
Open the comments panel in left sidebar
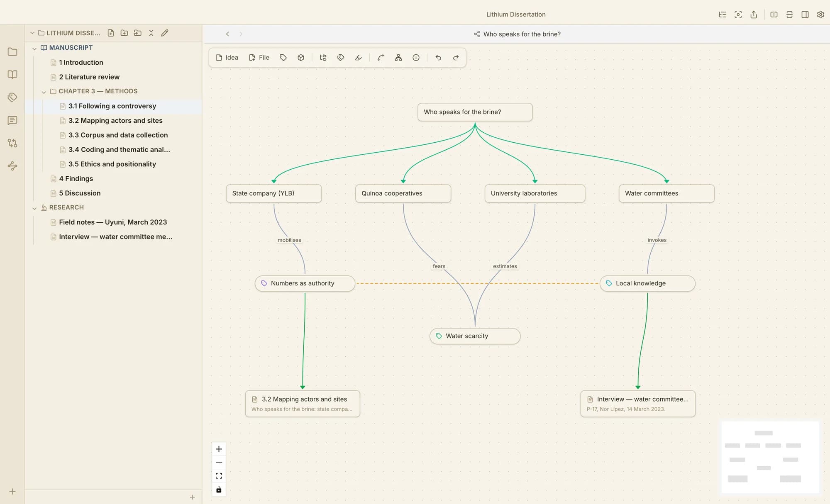click(12, 120)
